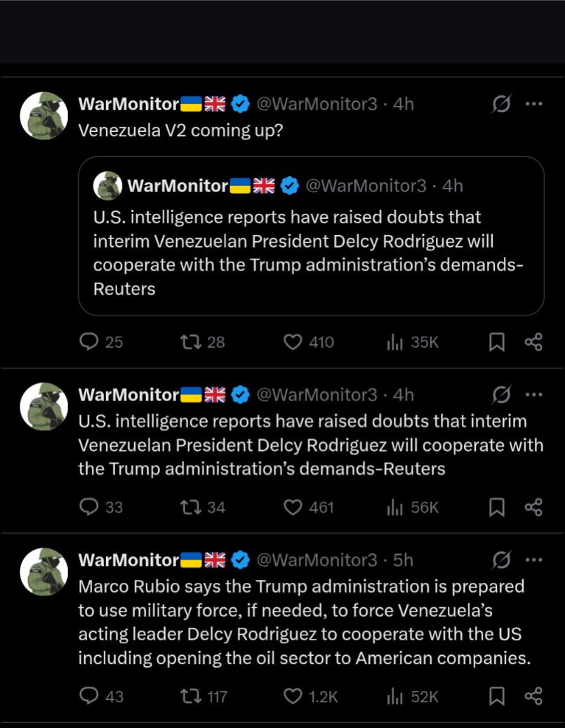The width and height of the screenshot is (565, 728).
Task: Open the 5h timestamp on the Rubio post
Action: coord(404,560)
